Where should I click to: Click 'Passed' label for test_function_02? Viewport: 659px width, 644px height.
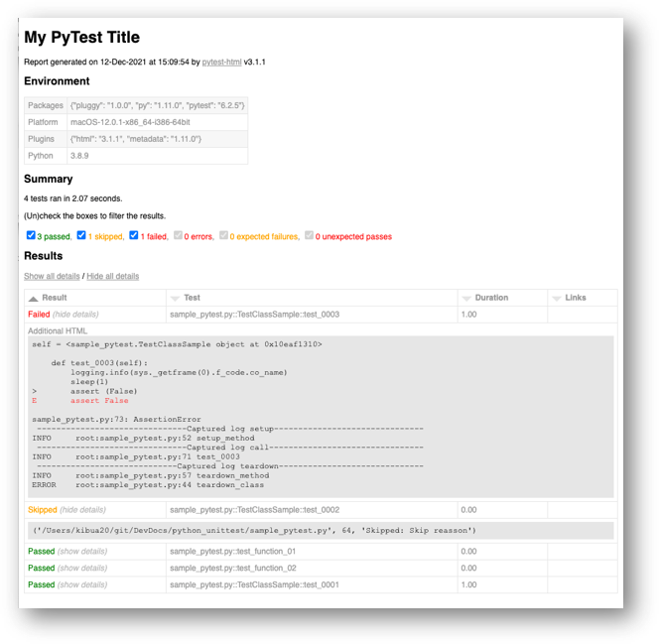point(42,568)
